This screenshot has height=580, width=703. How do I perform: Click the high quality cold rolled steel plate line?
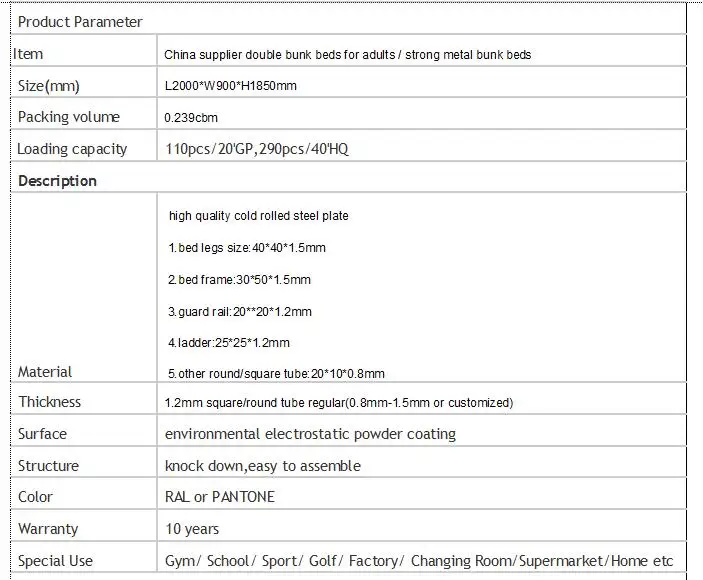pos(259,216)
